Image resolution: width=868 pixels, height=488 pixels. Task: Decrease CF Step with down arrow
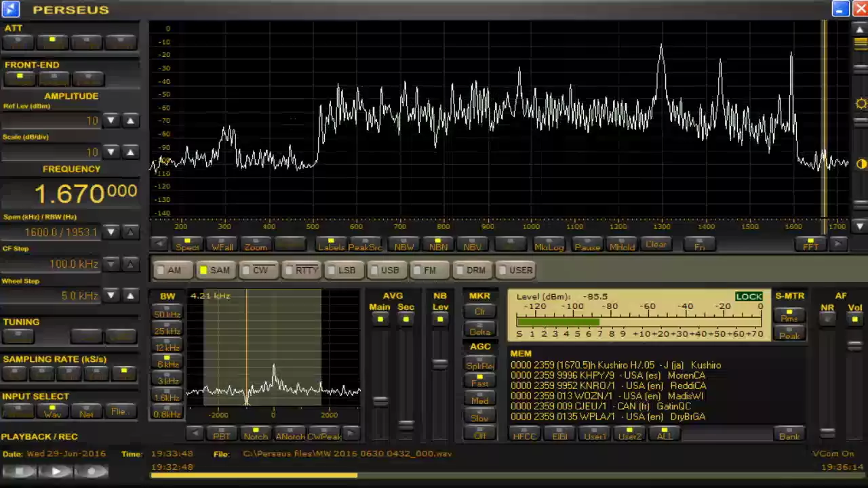[x=111, y=264]
